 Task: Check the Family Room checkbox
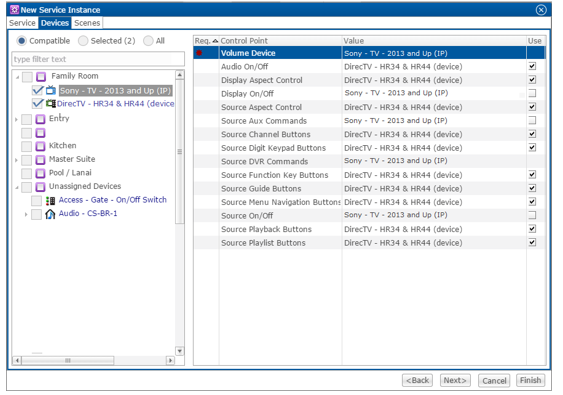click(27, 76)
